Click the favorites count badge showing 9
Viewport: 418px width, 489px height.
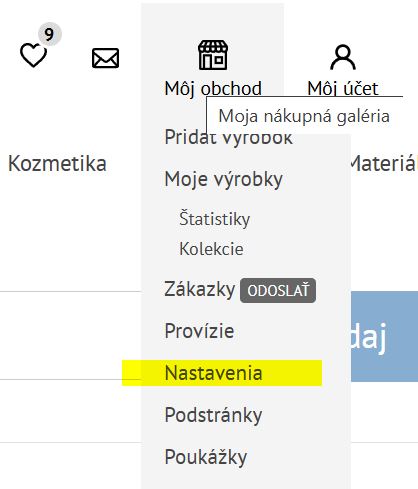[49, 34]
